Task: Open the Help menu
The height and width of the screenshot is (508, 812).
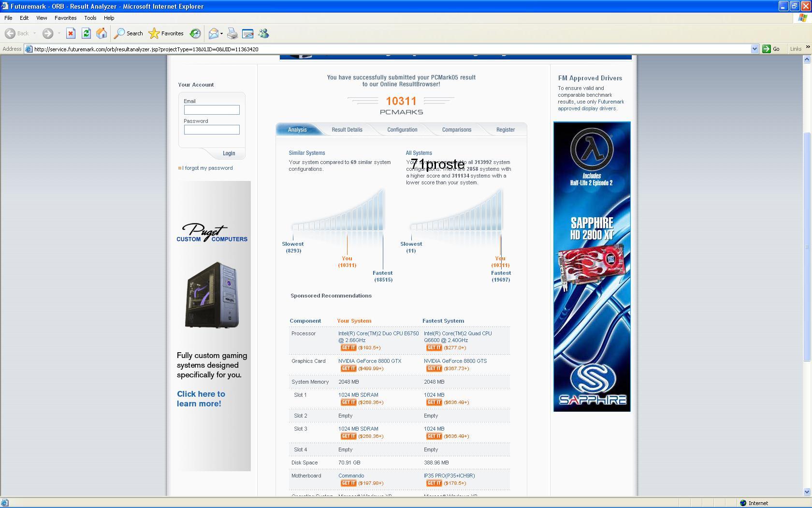Action: (109, 18)
